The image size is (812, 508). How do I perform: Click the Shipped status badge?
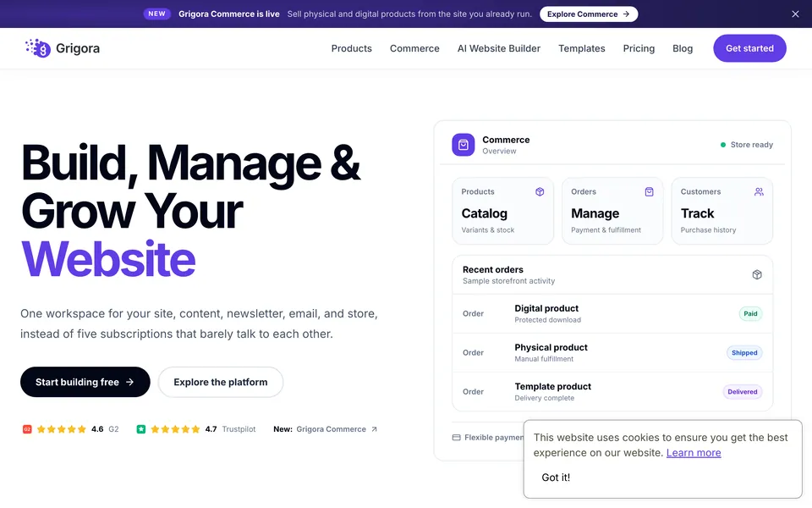tap(744, 352)
